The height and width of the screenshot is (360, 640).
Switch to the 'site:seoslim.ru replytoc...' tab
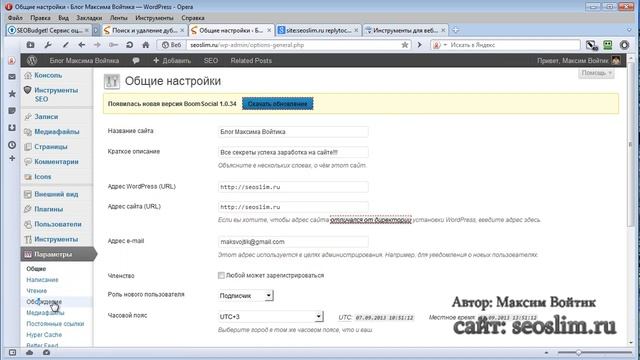(x=318, y=30)
